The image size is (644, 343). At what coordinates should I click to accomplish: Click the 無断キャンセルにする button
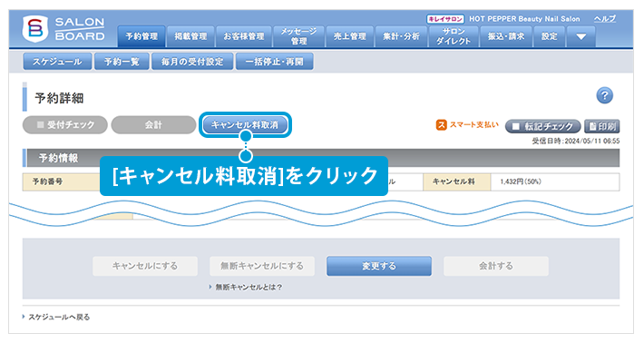click(x=262, y=266)
